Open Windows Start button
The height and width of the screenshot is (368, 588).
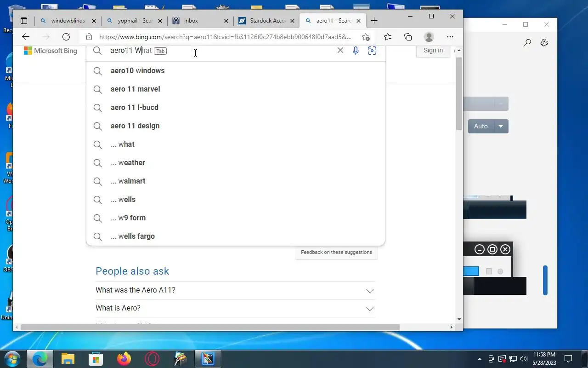tap(12, 358)
